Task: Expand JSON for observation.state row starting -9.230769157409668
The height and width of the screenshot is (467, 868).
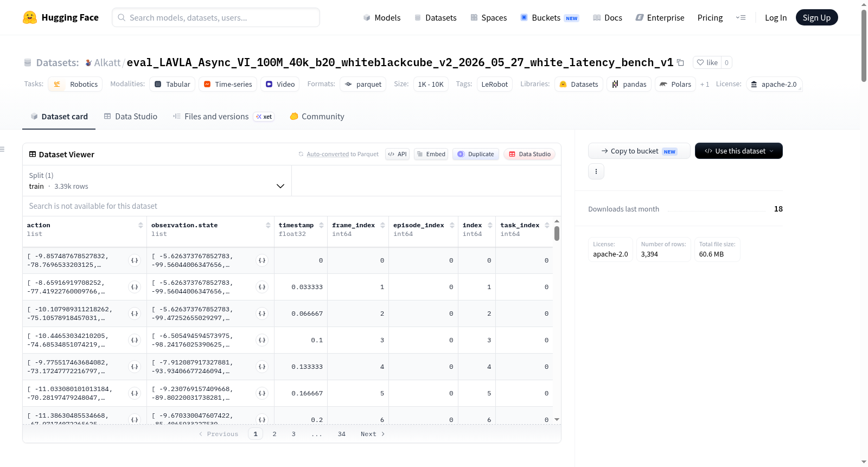Action: coord(262,393)
